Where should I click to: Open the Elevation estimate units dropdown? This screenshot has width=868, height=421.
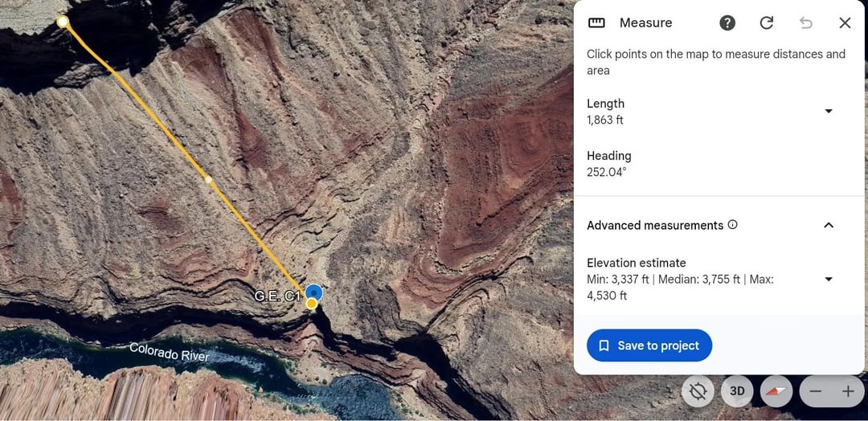click(829, 280)
